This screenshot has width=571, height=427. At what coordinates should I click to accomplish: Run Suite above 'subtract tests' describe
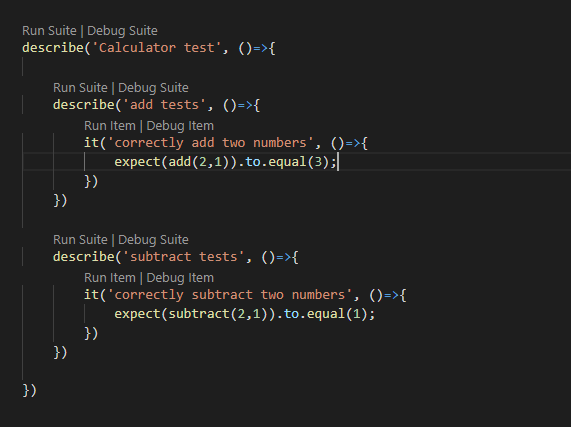click(80, 240)
